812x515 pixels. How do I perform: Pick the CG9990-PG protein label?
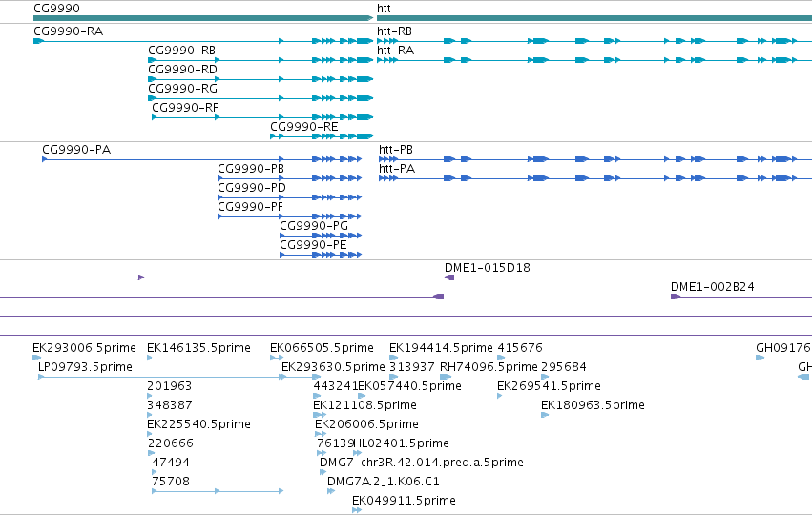(314, 226)
